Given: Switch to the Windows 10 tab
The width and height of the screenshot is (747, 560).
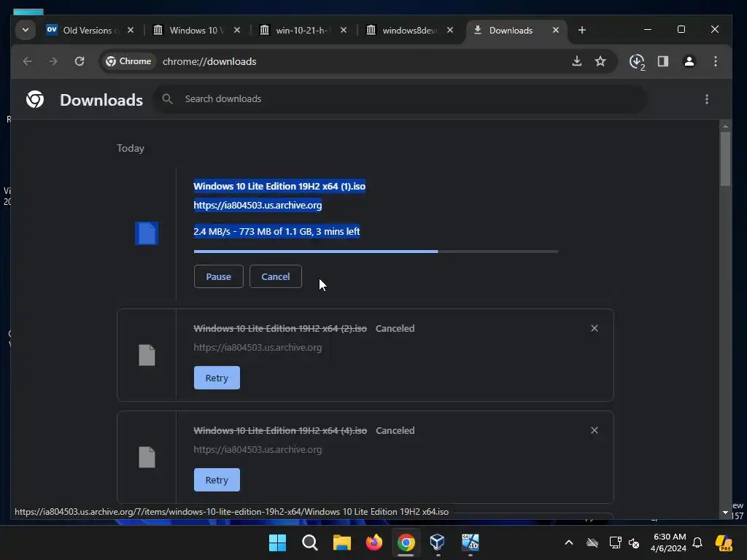Looking at the screenshot, I should coord(197,30).
